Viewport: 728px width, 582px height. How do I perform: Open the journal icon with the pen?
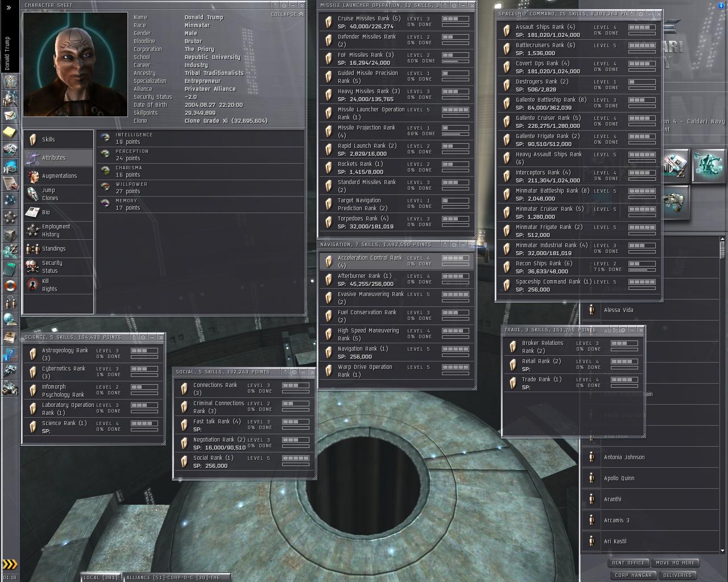(10, 183)
